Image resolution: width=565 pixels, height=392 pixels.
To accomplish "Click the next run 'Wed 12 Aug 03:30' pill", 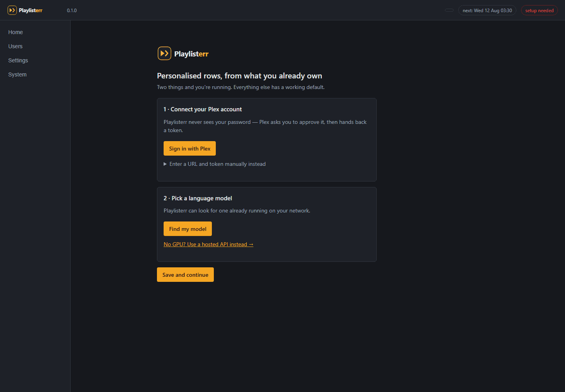I will click(487, 11).
